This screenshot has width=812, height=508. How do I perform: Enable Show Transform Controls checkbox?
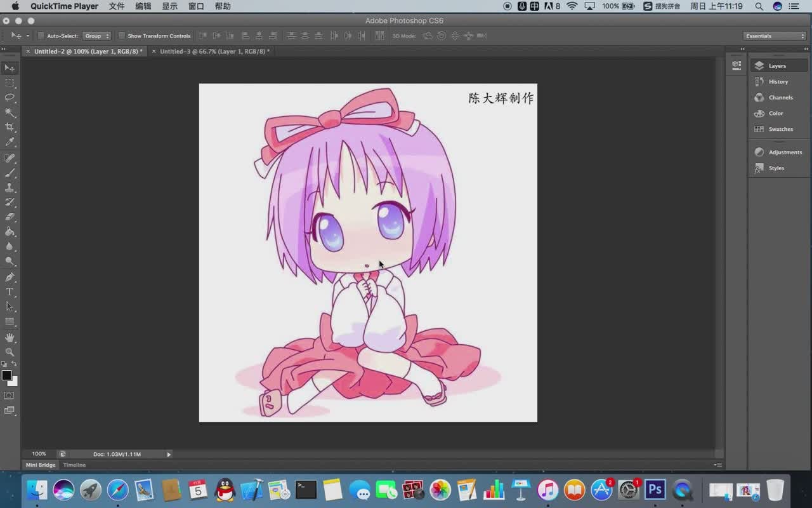coord(122,36)
